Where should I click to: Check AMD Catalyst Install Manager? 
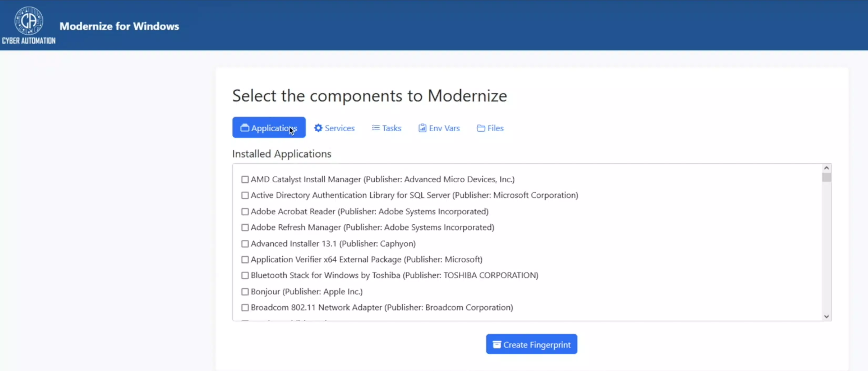pyautogui.click(x=245, y=179)
